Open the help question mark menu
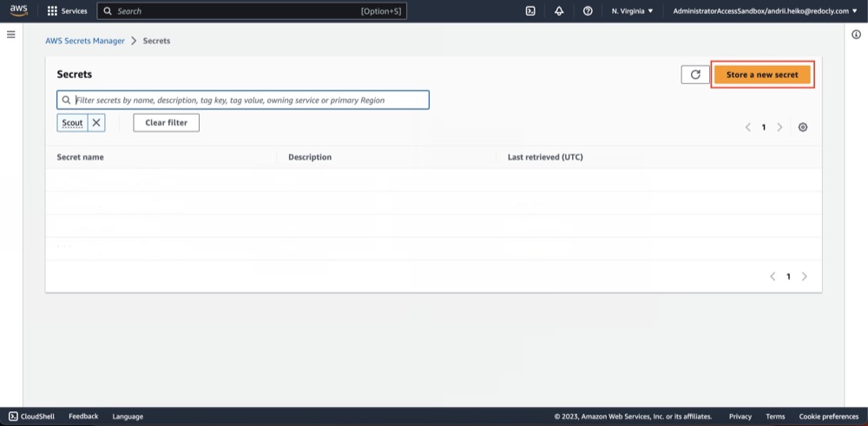 point(588,11)
